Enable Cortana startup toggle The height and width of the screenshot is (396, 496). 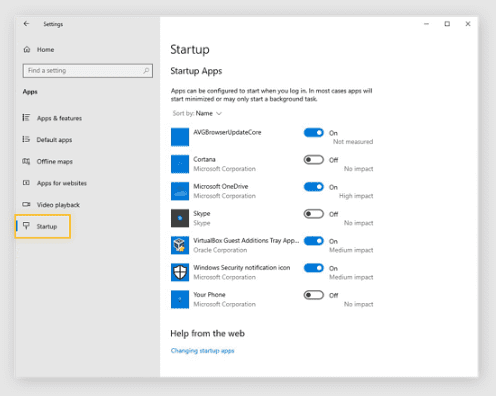pyautogui.click(x=314, y=160)
